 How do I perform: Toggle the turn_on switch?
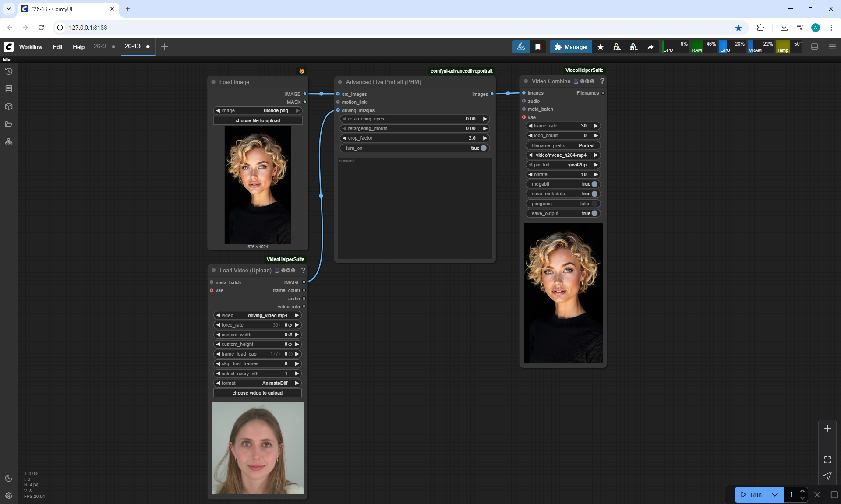tap(483, 148)
